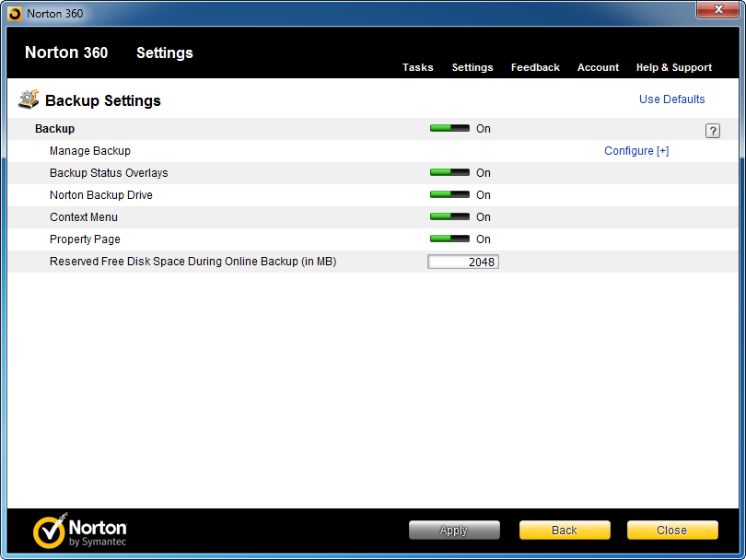
Task: Click the Norton Backup Drive label
Action: (x=101, y=195)
